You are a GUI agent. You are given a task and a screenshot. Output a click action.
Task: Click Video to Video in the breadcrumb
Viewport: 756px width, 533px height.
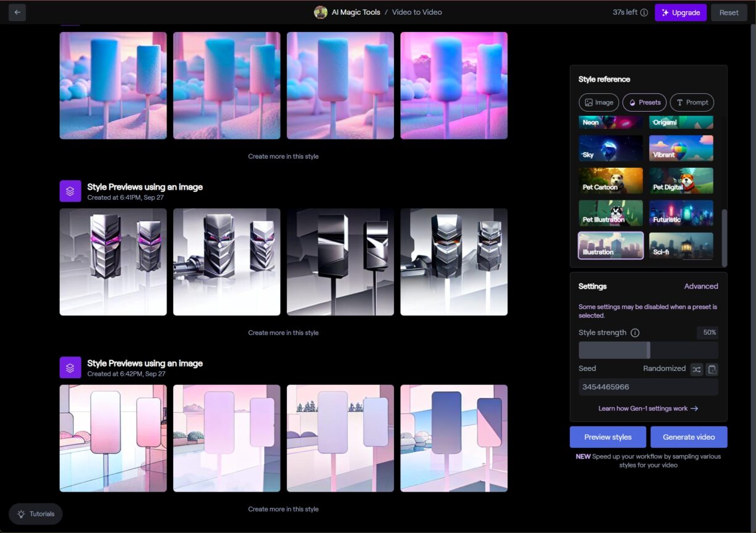(417, 12)
